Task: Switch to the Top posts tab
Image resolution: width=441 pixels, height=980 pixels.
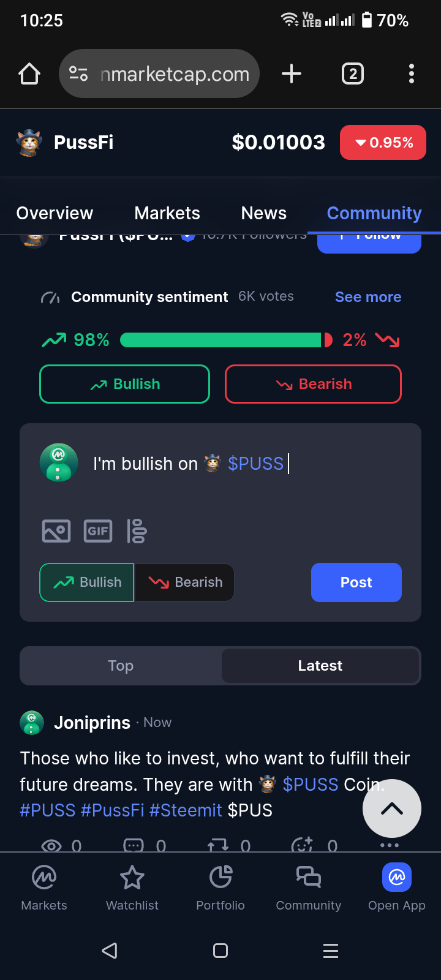Action: pyautogui.click(x=121, y=666)
